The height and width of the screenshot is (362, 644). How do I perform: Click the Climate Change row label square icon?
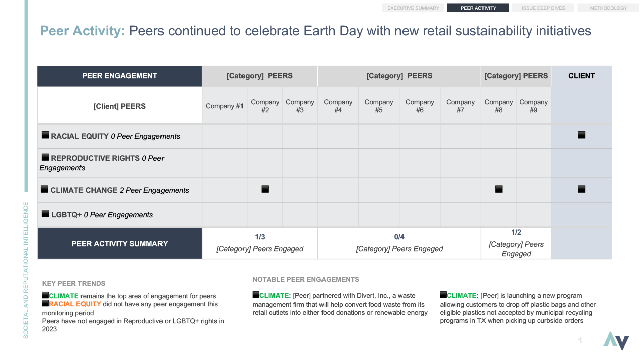click(x=45, y=189)
